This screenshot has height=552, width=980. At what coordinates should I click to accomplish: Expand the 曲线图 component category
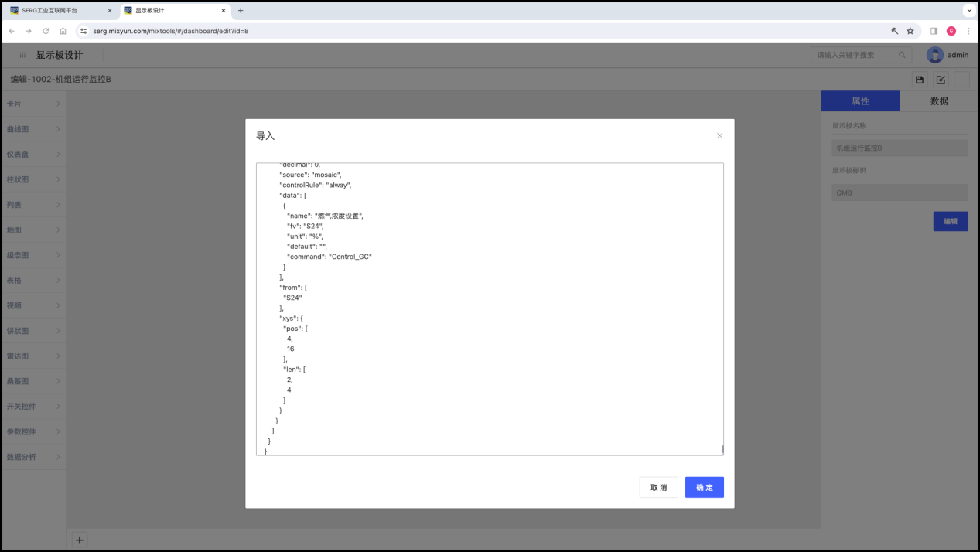tap(33, 129)
